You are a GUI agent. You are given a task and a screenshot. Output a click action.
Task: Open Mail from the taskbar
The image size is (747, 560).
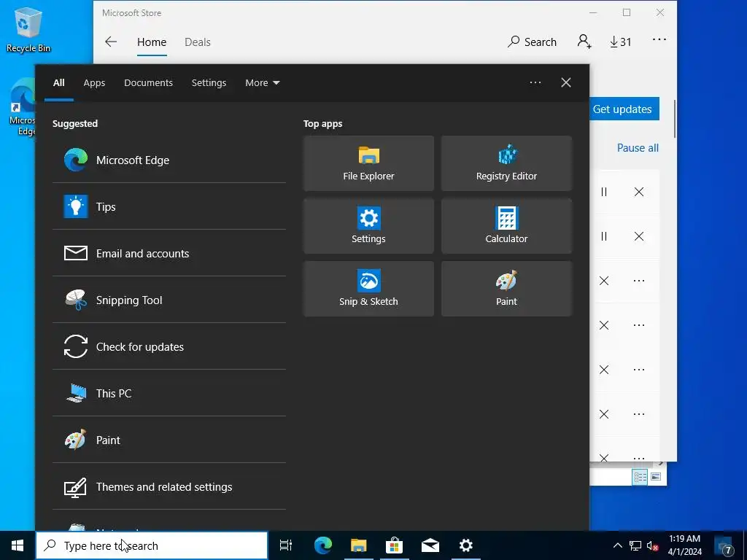(x=430, y=545)
